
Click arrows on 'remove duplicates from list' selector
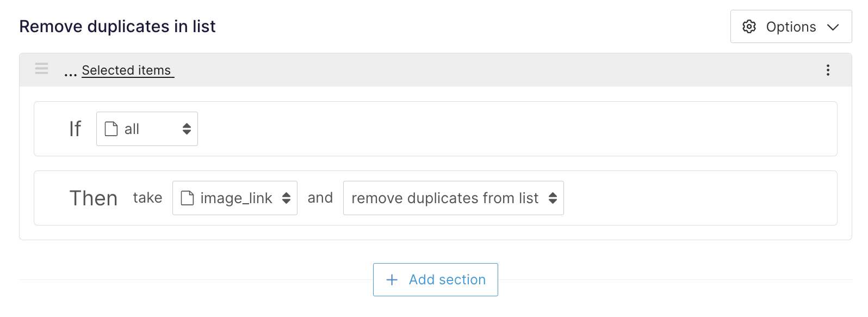(553, 198)
